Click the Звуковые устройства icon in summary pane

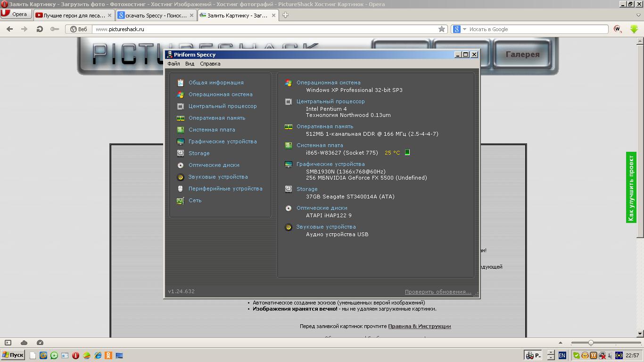tap(289, 227)
